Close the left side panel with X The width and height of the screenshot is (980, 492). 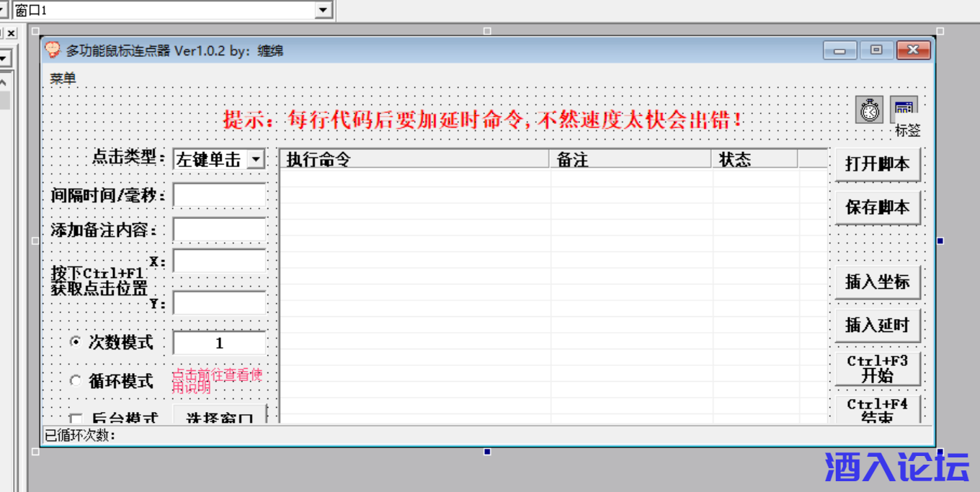click(12, 33)
